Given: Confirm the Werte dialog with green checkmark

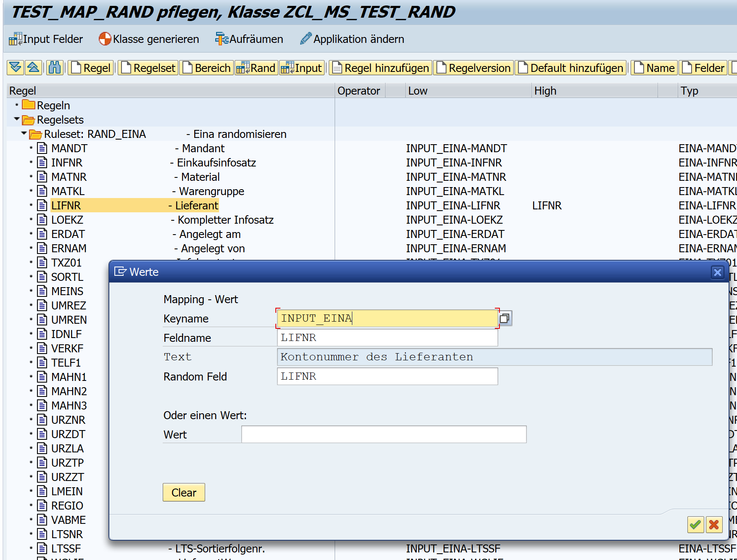Looking at the screenshot, I should (695, 525).
